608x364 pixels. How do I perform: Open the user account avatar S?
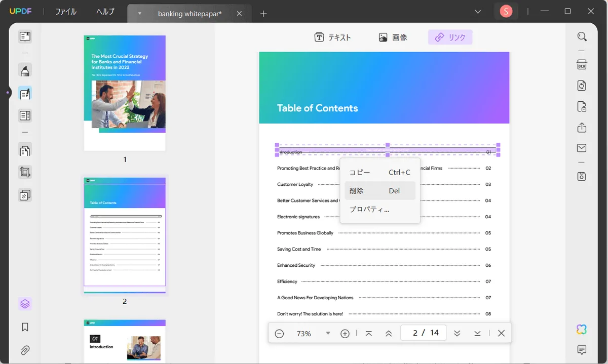tap(506, 11)
